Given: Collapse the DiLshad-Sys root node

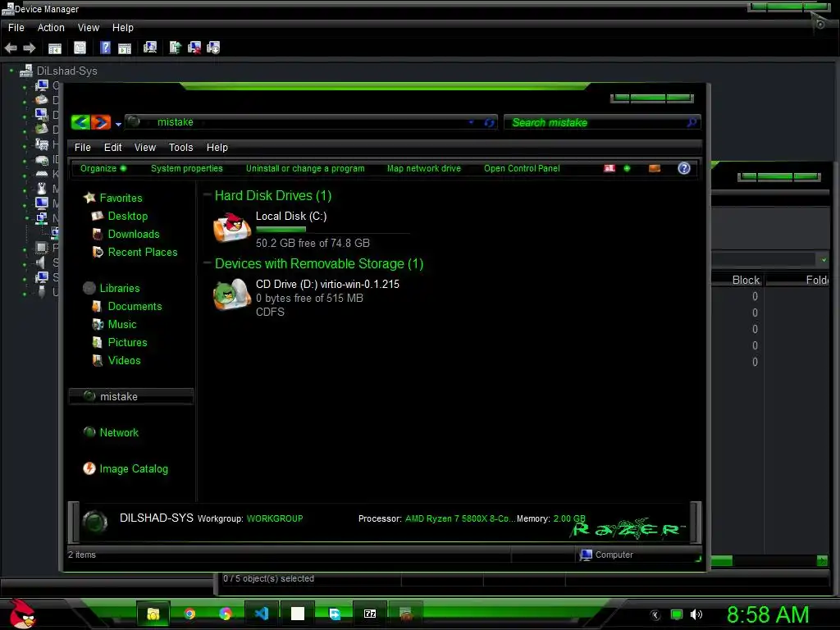Looking at the screenshot, I should point(11,71).
